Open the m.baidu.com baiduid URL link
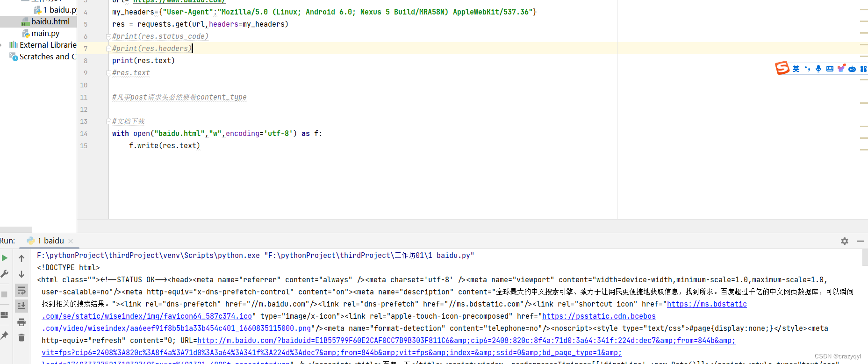This screenshot has height=364, width=868. [x=466, y=341]
